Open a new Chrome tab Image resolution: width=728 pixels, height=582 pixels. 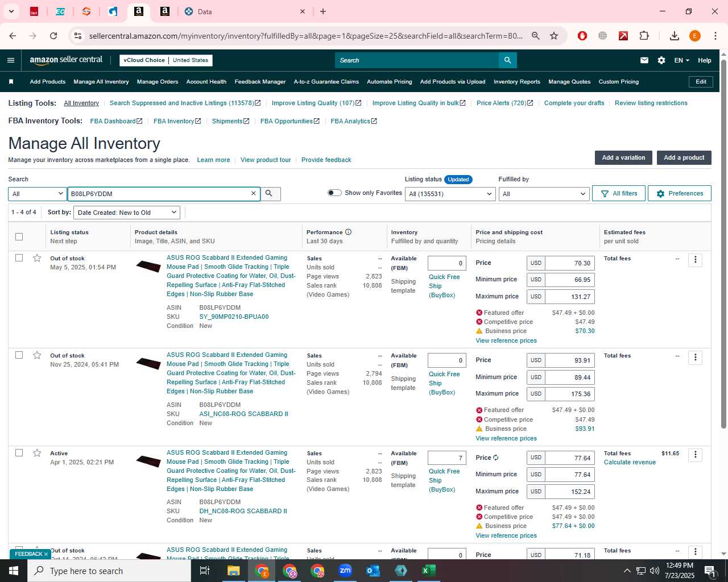323,11
